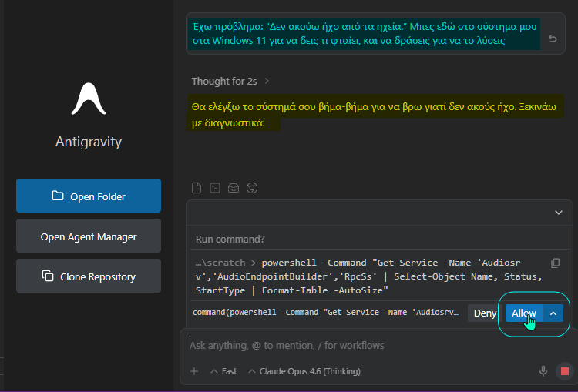Screen dimensions: 578x392
Task: Deny the PowerShell command
Action: [x=485, y=313]
